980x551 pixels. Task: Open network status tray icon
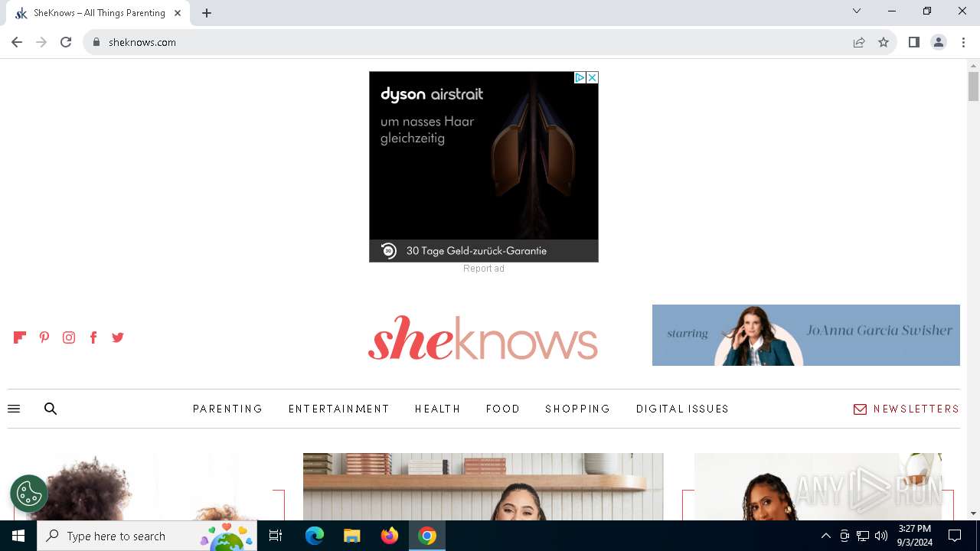coord(863,536)
